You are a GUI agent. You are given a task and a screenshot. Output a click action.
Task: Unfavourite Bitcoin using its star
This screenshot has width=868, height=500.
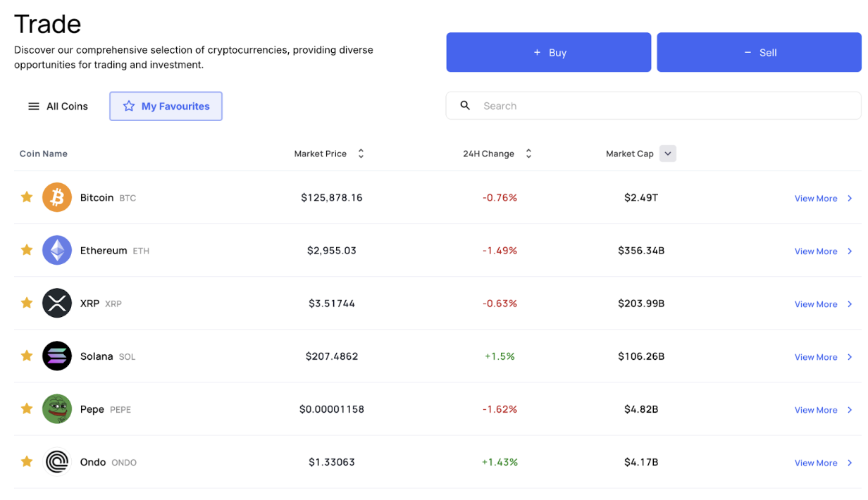27,197
